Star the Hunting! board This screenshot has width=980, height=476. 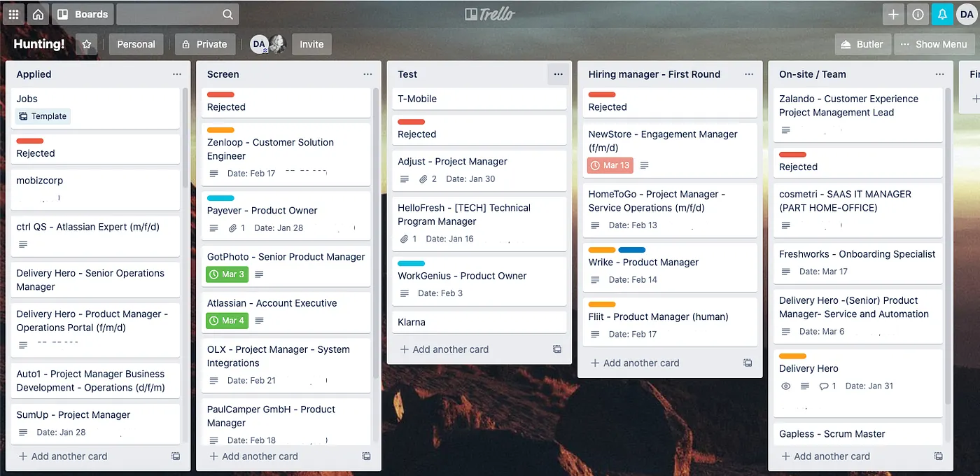[87, 44]
